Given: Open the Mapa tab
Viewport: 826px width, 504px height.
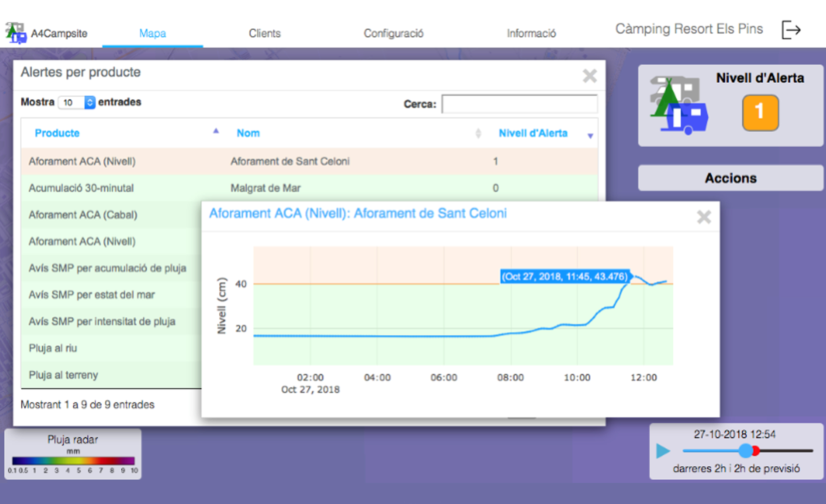Looking at the screenshot, I should [153, 33].
